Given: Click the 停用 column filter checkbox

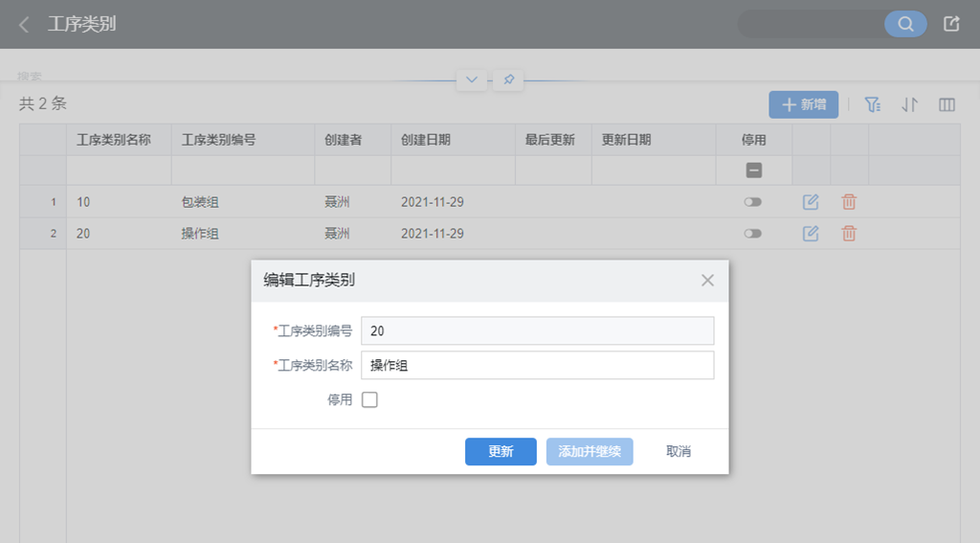Looking at the screenshot, I should point(754,170).
